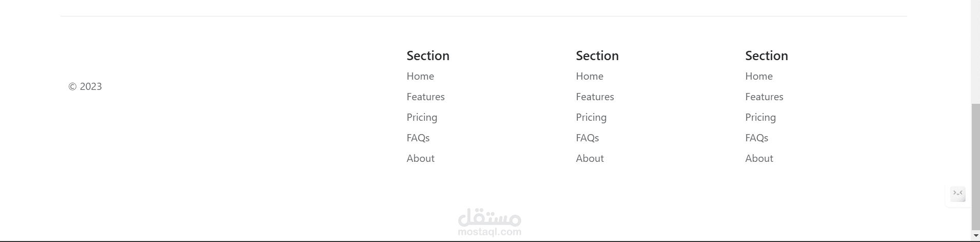Open About in middle Section column
Screen dimensions: 980x242
(x=590, y=158)
